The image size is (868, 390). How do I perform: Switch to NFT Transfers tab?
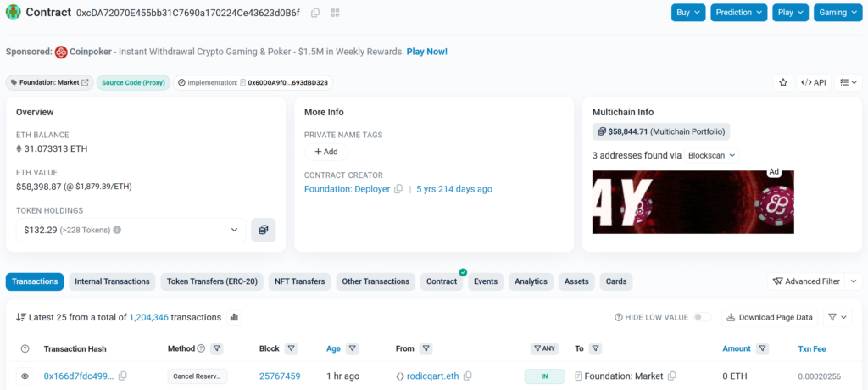click(300, 281)
